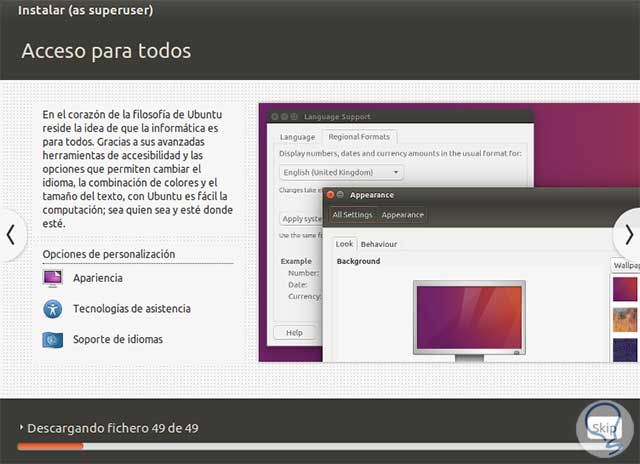Image resolution: width=640 pixels, height=464 pixels.
Task: Click the Tecnologías de asistencia text
Action: click(132, 309)
